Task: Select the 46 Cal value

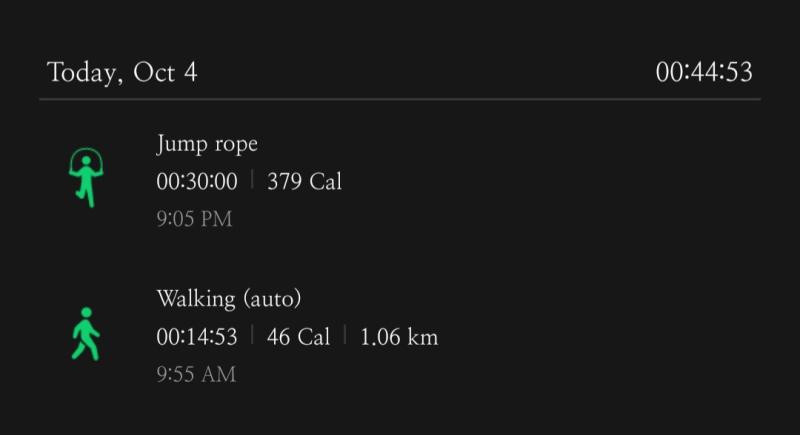Action: click(x=298, y=337)
